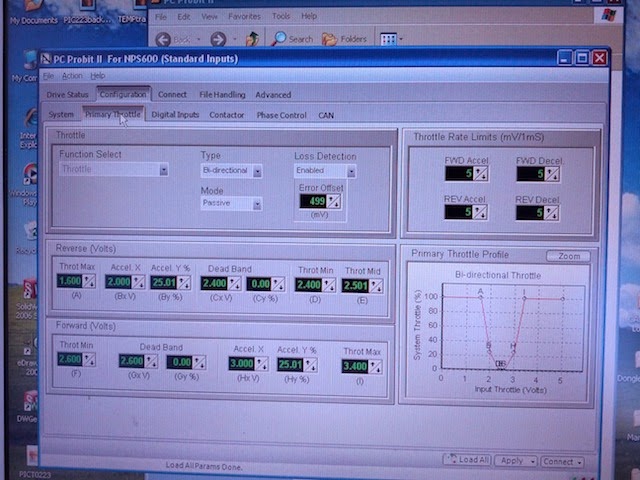Click the Reverse Throt Max 1.600 field
Image resolution: width=640 pixels, height=480 pixels.
[70, 281]
